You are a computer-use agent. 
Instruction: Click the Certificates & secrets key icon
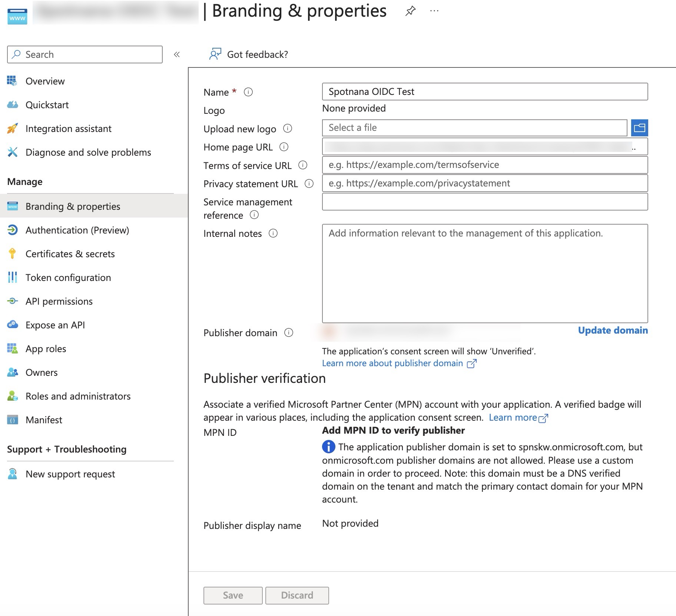point(12,254)
